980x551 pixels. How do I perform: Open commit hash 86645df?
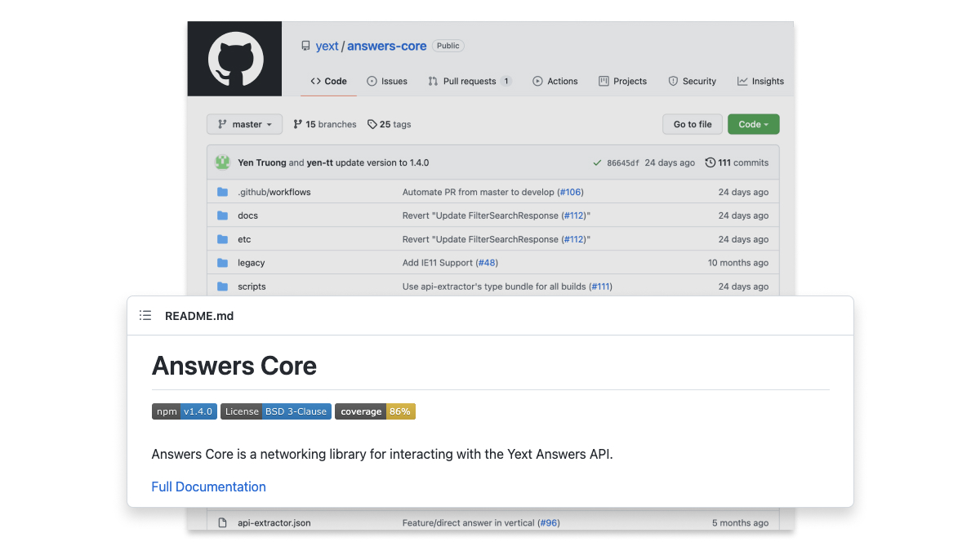623,163
